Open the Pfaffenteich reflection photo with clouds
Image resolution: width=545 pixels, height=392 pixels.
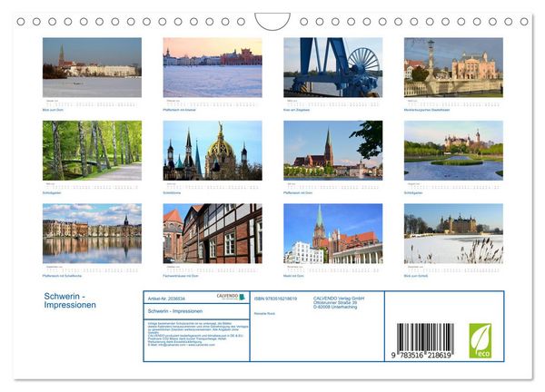92,233
